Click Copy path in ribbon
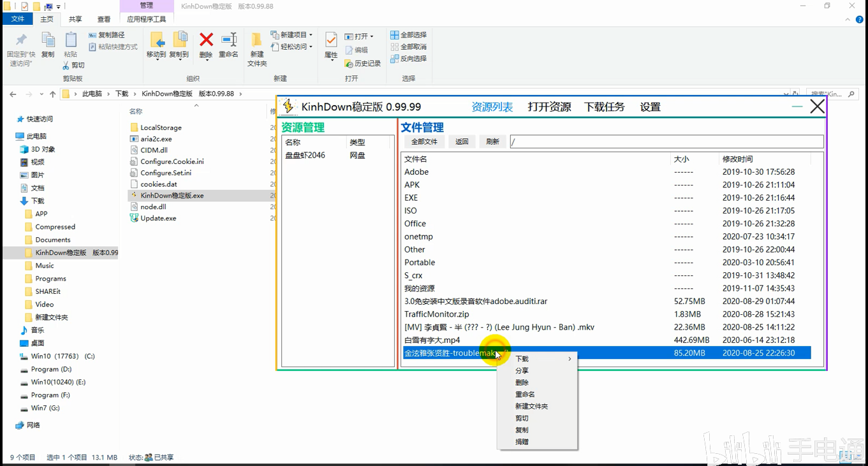 click(x=107, y=35)
